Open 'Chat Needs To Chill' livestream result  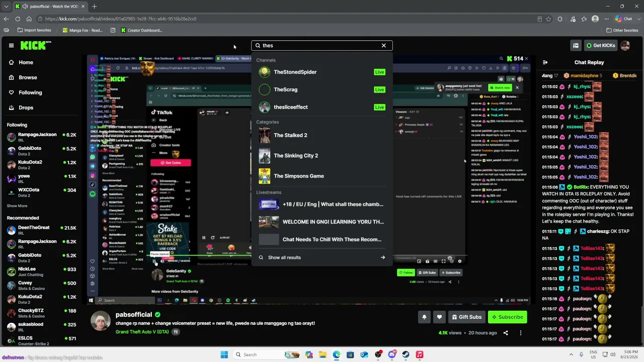click(x=321, y=239)
